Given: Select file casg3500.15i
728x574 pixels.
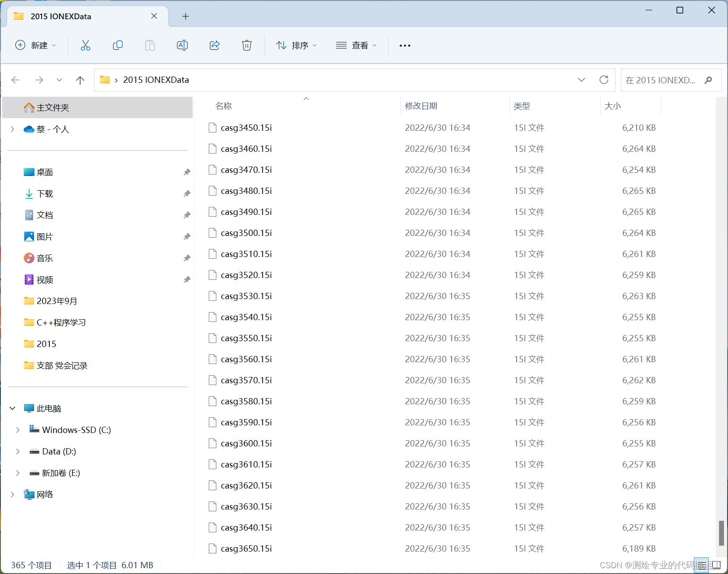Looking at the screenshot, I should (x=246, y=233).
